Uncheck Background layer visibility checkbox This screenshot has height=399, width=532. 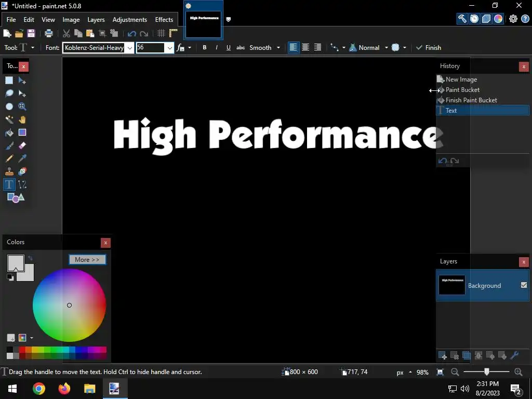[524, 285]
